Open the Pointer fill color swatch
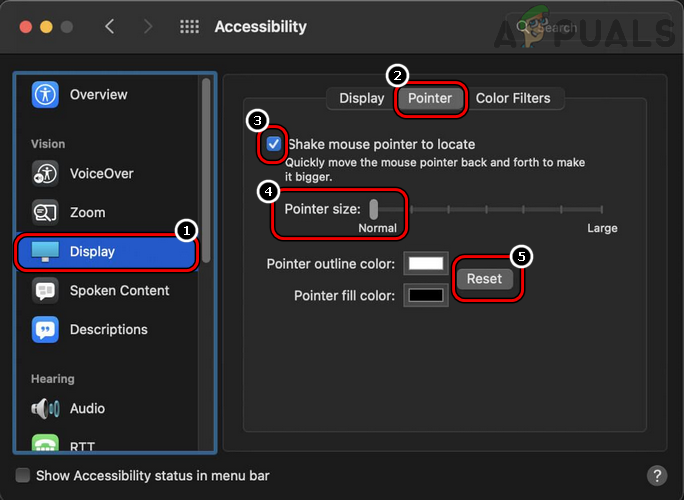Screen dimensions: 684x500 tap(424, 296)
